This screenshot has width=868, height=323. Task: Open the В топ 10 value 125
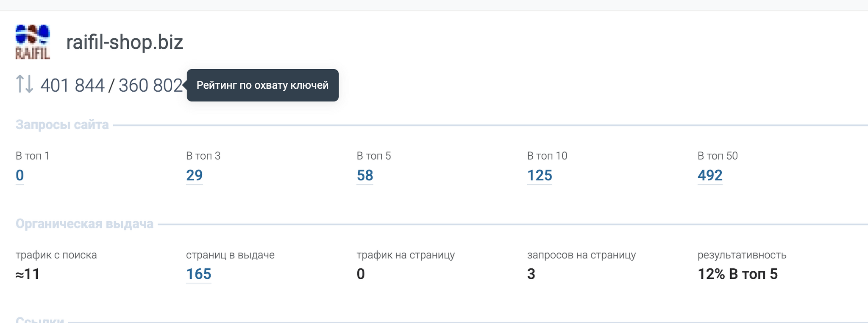tap(540, 175)
